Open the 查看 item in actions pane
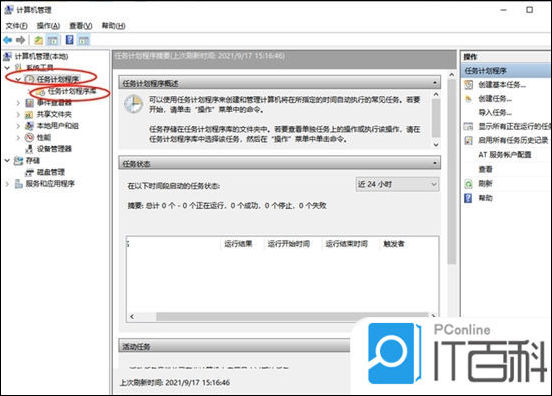Image resolution: width=552 pixels, height=396 pixels. (x=485, y=169)
